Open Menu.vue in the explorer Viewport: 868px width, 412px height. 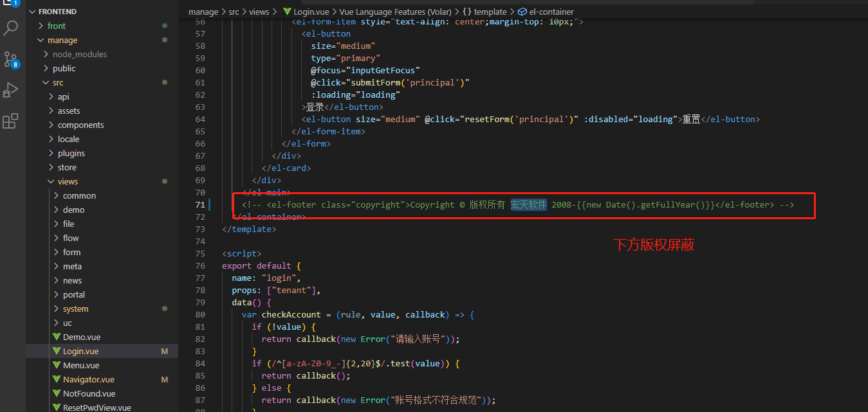[x=81, y=365]
